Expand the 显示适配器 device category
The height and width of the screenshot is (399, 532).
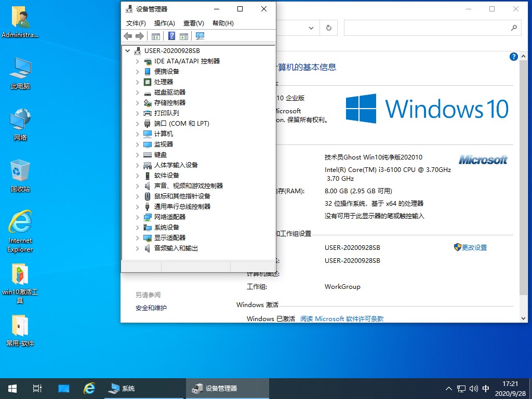coord(137,238)
